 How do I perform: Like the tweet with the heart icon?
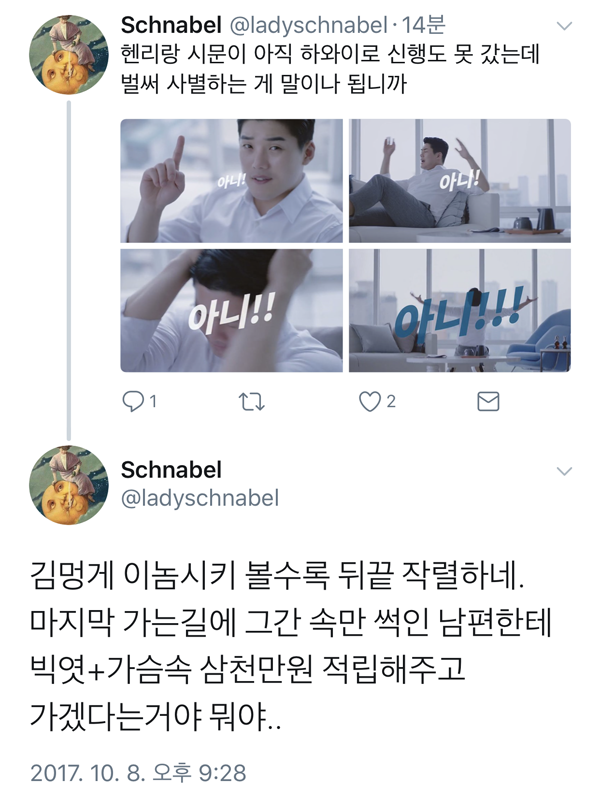click(x=370, y=402)
